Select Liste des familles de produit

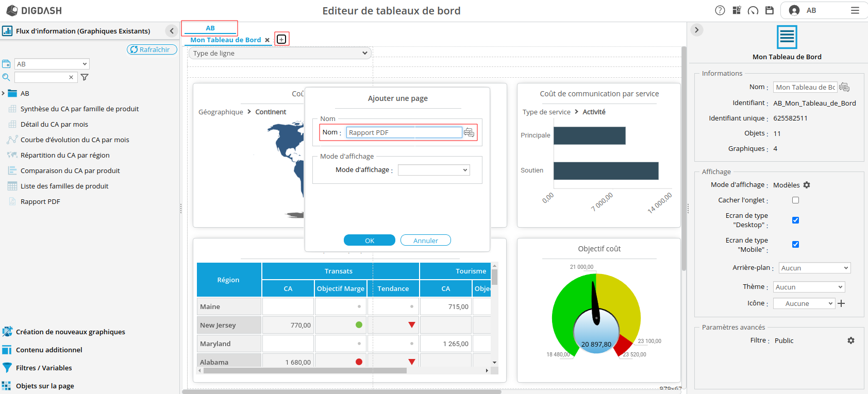64,186
